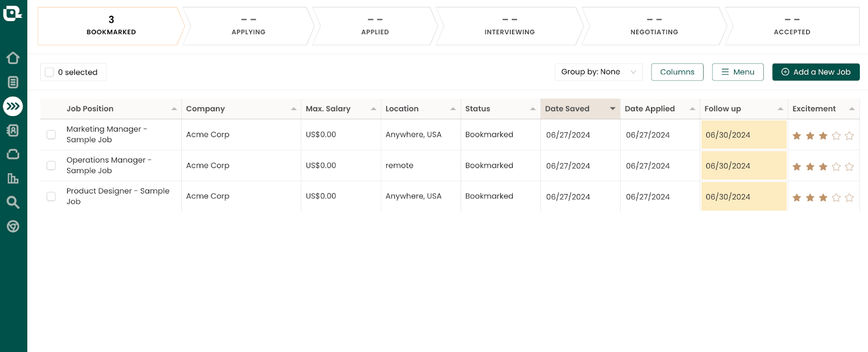Image resolution: width=868 pixels, height=352 pixels.
Task: Open Product Designer - Sample Job
Action: pos(118,196)
